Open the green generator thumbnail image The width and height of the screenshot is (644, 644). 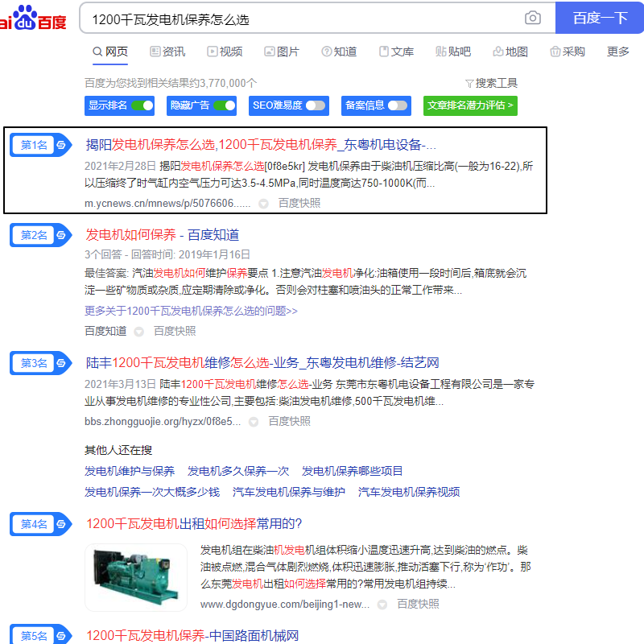tap(136, 577)
